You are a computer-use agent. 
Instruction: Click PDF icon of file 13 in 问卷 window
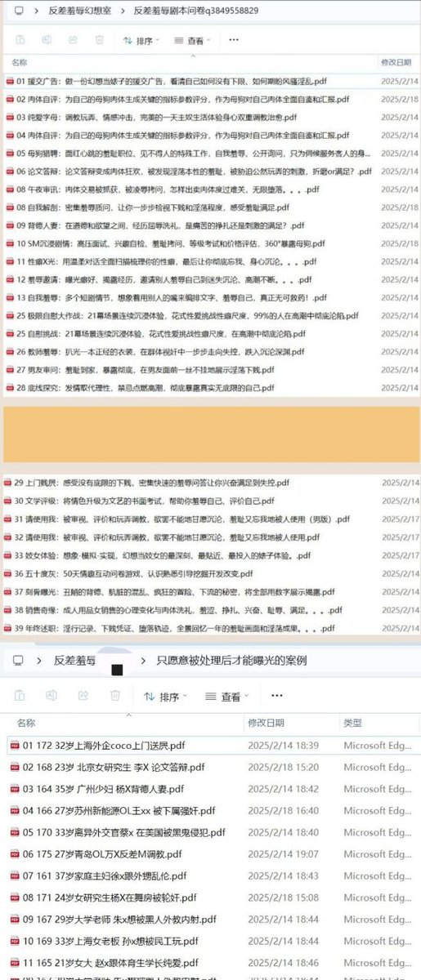pyautogui.click(x=10, y=297)
